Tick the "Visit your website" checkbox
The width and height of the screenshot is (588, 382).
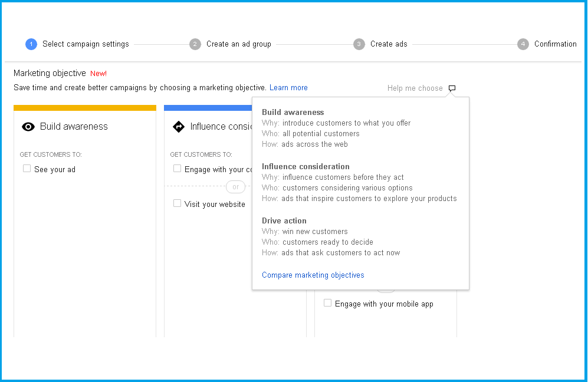[x=178, y=203]
